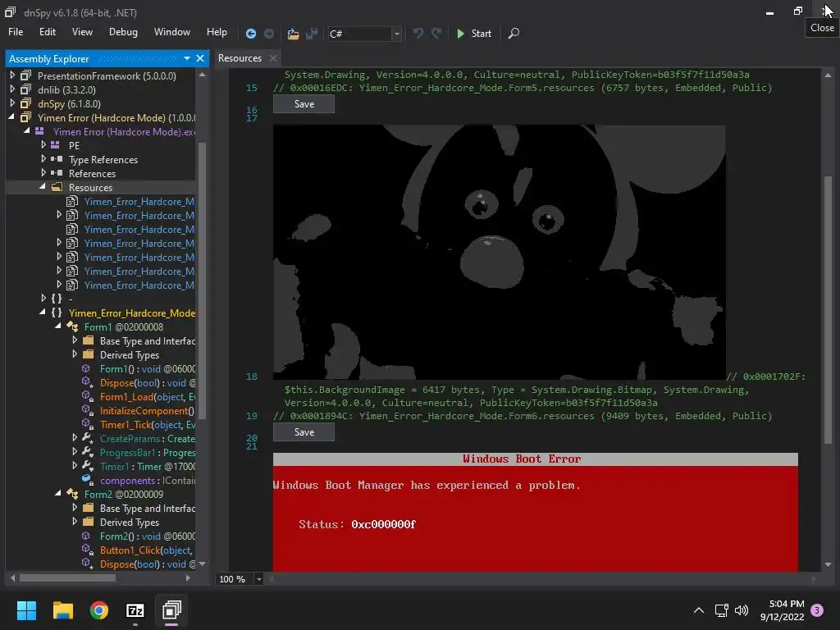Open 7-Zip from the taskbar

[x=135, y=610]
